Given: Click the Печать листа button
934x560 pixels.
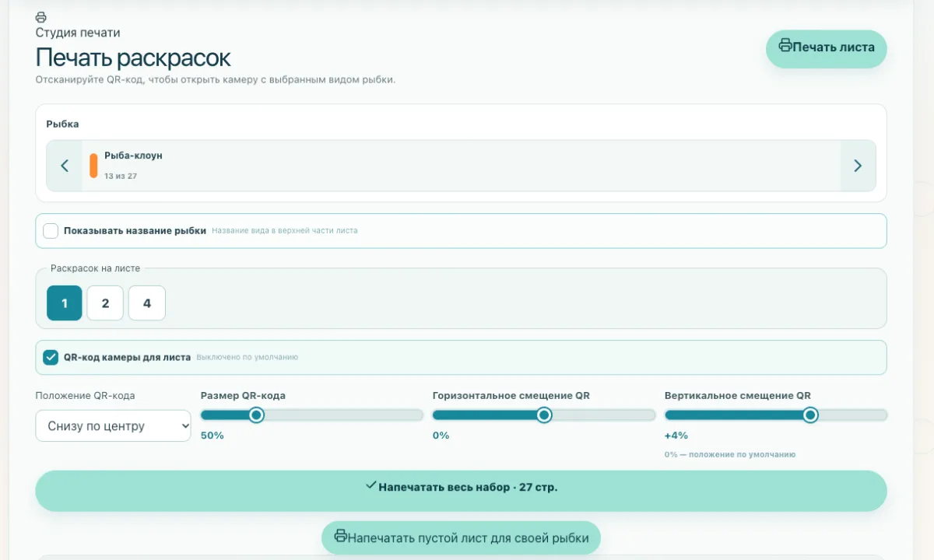Looking at the screenshot, I should (827, 47).
